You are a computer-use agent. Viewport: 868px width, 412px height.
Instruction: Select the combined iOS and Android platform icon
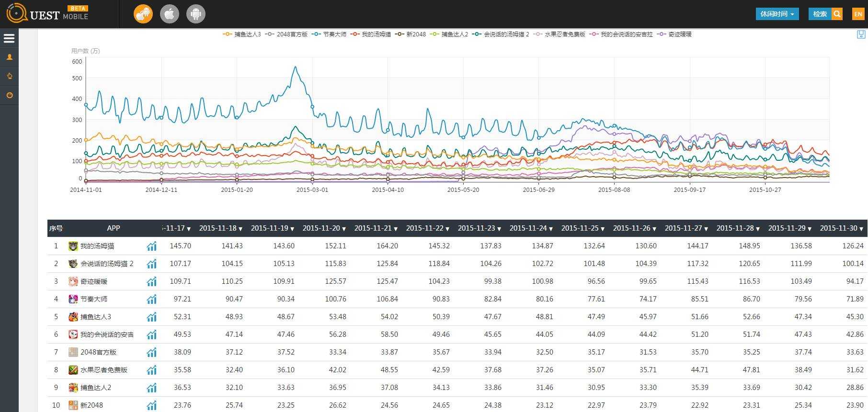(x=143, y=14)
